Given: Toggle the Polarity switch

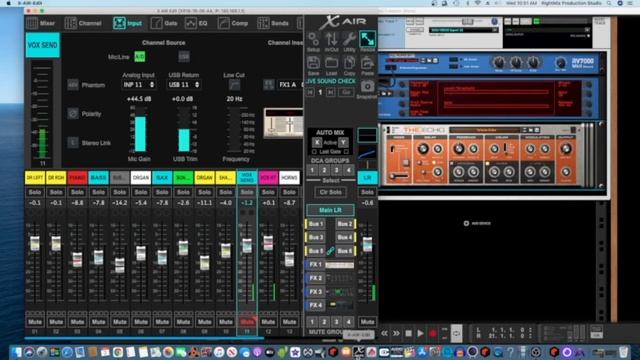Looking at the screenshot, I should (73, 114).
